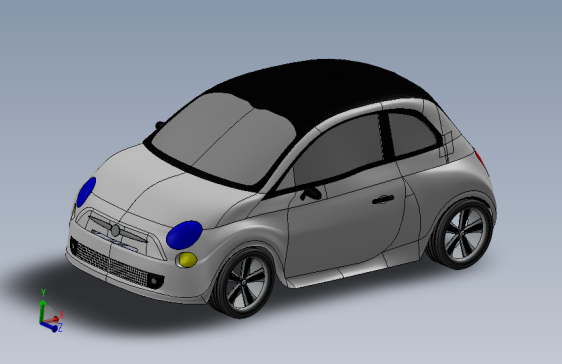Select the small black round light beside the grille

(x=154, y=281)
